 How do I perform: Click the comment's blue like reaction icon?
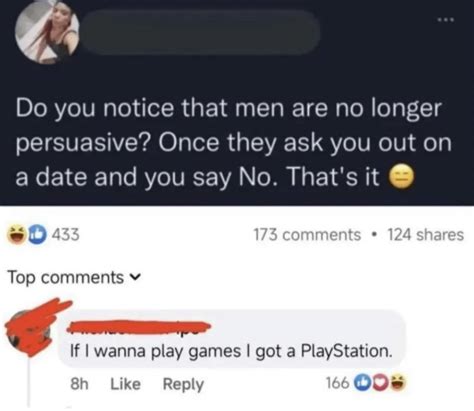click(361, 383)
